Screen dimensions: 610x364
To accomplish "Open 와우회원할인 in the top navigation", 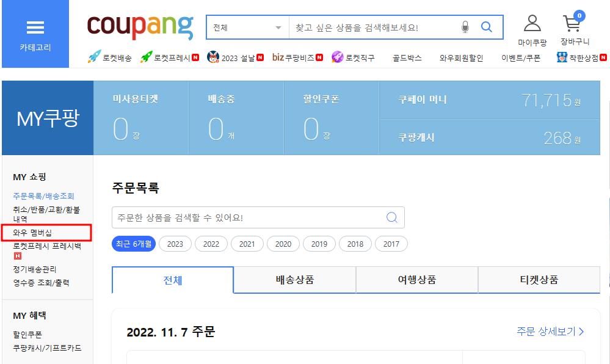I will tap(462, 58).
